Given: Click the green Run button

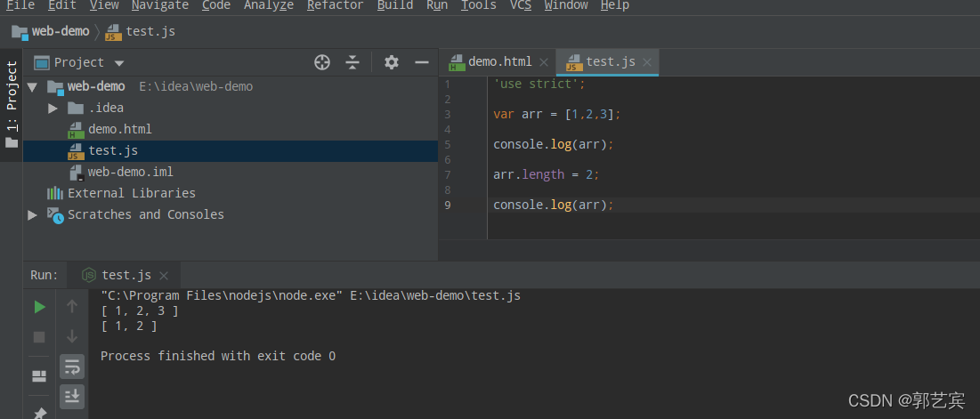Looking at the screenshot, I should coord(39,307).
